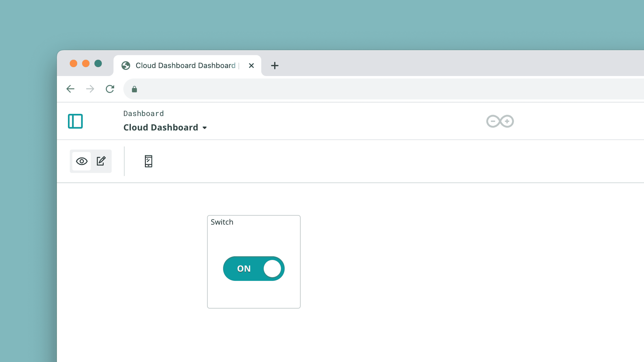Click the Dashboard breadcrumb label
The width and height of the screenshot is (644, 362).
pyautogui.click(x=143, y=114)
